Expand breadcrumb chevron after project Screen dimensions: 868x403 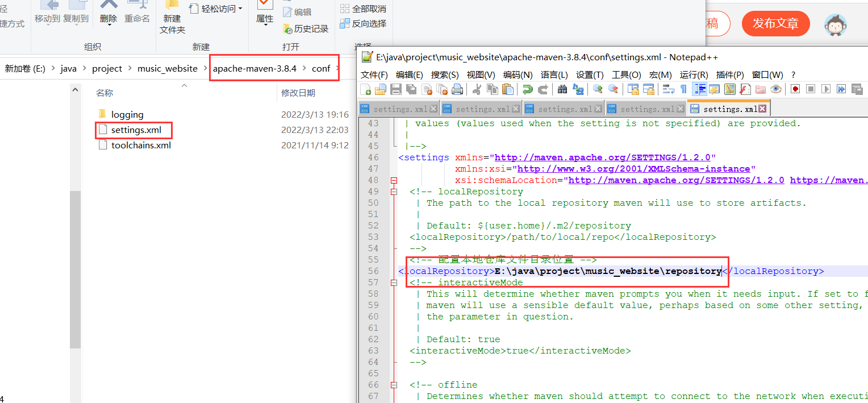point(130,69)
